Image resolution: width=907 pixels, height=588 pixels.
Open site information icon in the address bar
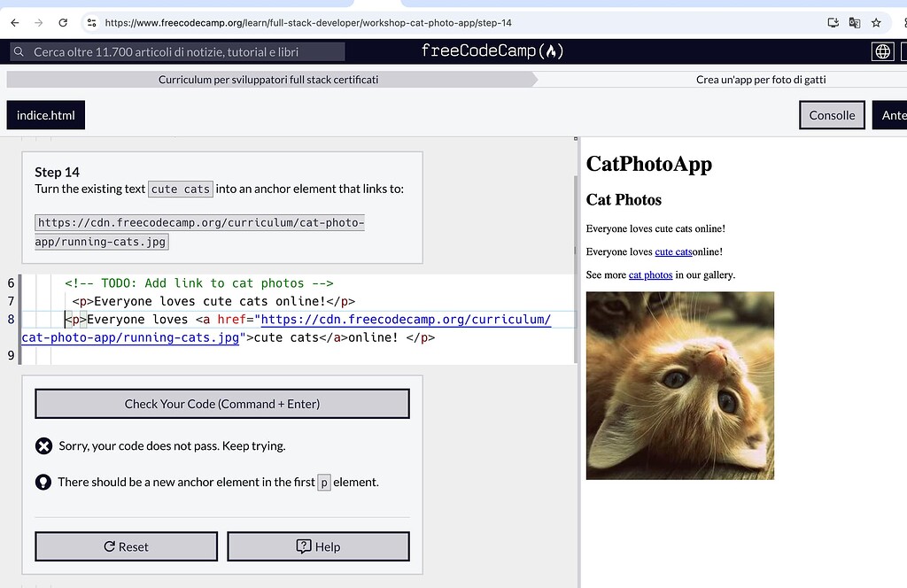92,23
